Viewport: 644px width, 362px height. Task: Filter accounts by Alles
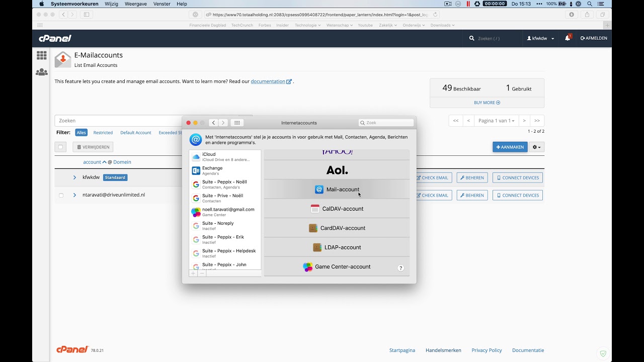click(x=82, y=132)
